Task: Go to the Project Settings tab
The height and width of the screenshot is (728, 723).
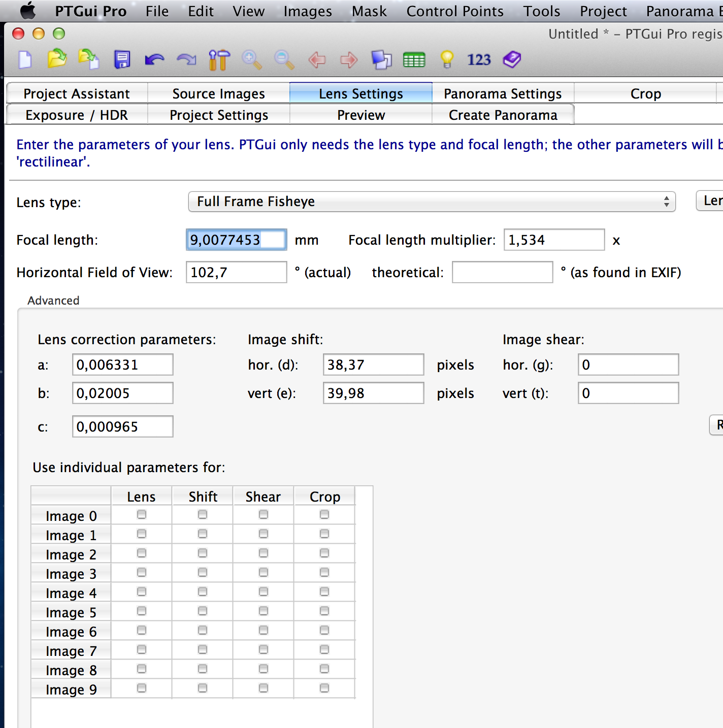Action: [x=219, y=115]
